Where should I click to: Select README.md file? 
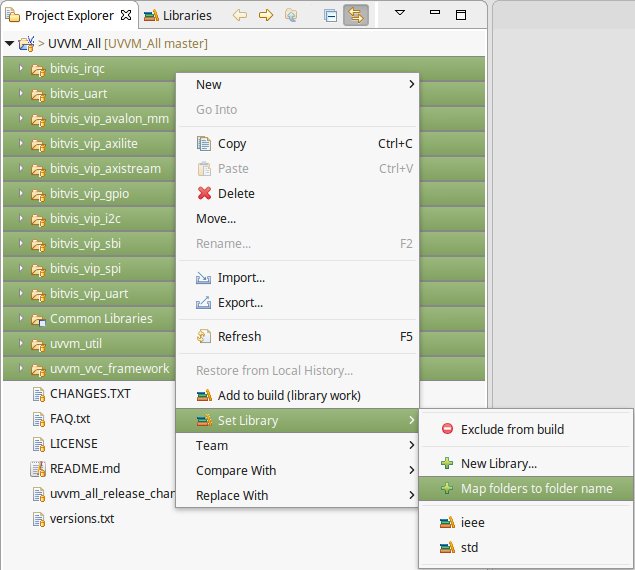pos(85,468)
